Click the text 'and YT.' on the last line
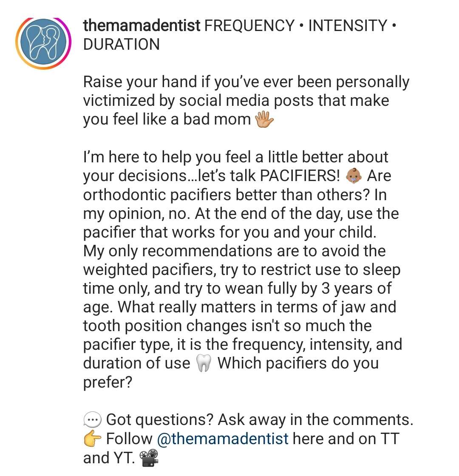The image size is (459, 476). 109,458
